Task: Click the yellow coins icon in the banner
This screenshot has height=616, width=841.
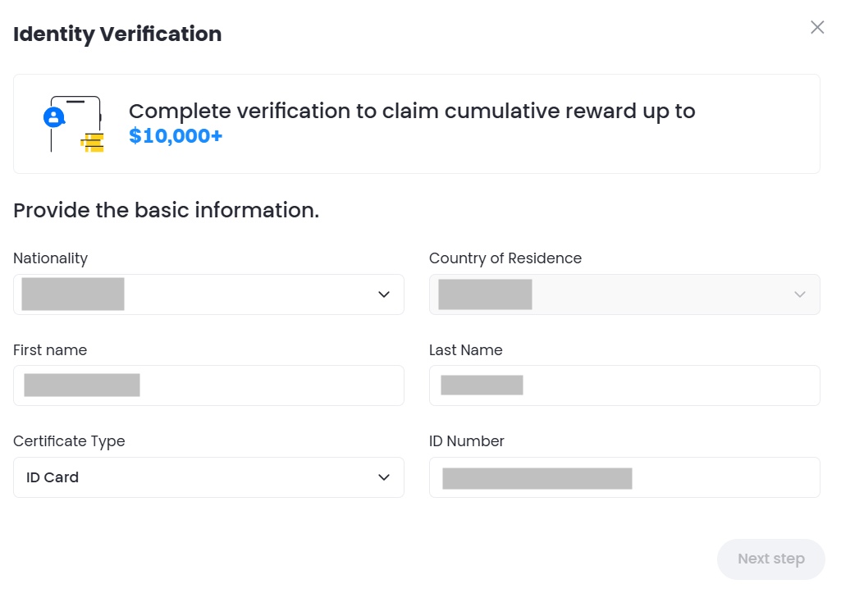Action: (93, 144)
